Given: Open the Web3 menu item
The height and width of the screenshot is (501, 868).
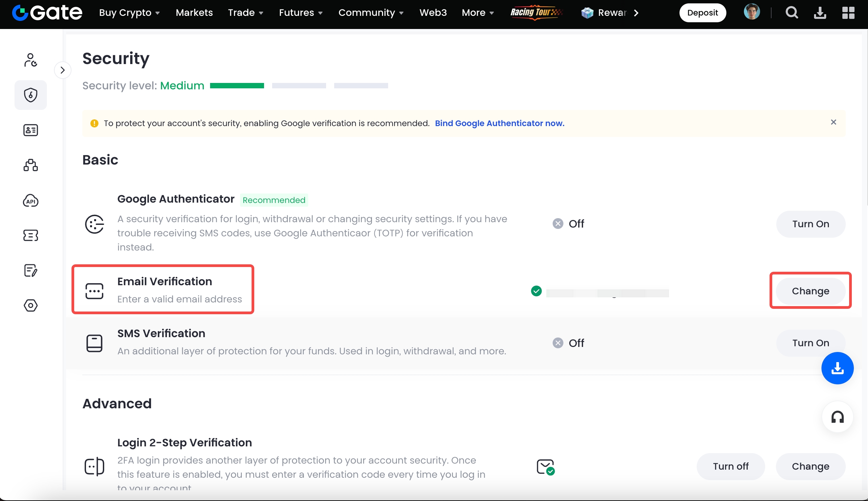Looking at the screenshot, I should [433, 13].
